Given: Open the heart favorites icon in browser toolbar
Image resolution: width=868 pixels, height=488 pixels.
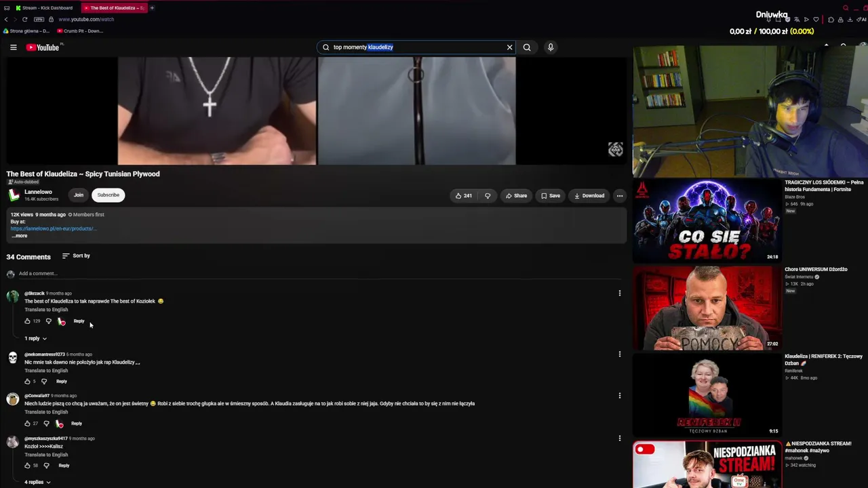Looking at the screenshot, I should pos(816,20).
